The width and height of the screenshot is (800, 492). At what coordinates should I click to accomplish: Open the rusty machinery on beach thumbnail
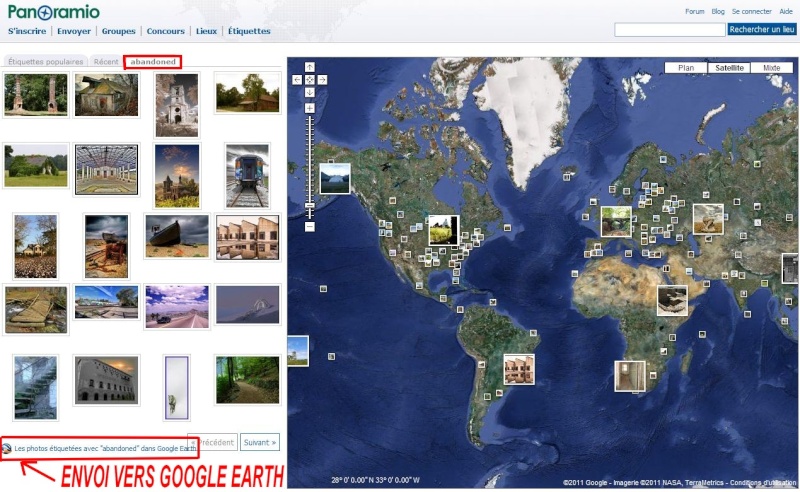click(x=106, y=247)
